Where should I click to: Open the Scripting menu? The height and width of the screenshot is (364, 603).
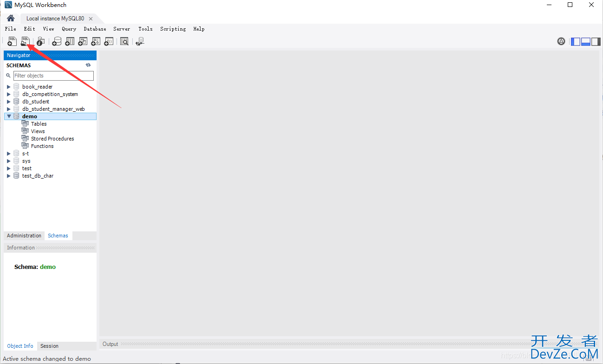pyautogui.click(x=173, y=29)
